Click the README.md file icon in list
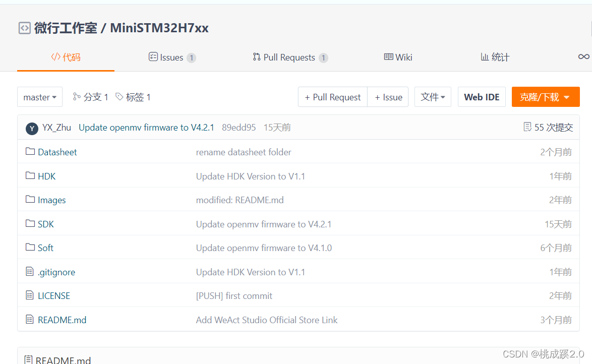This screenshot has width=592, height=364. click(x=29, y=320)
